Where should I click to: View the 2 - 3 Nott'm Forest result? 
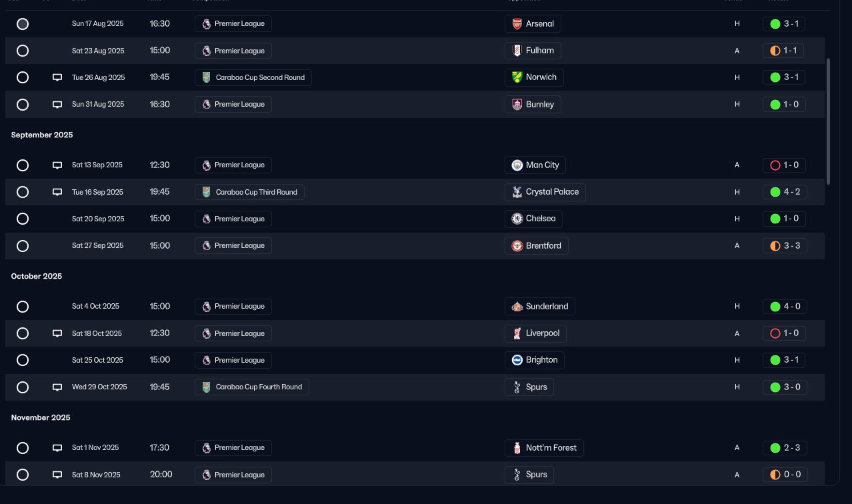(x=785, y=448)
